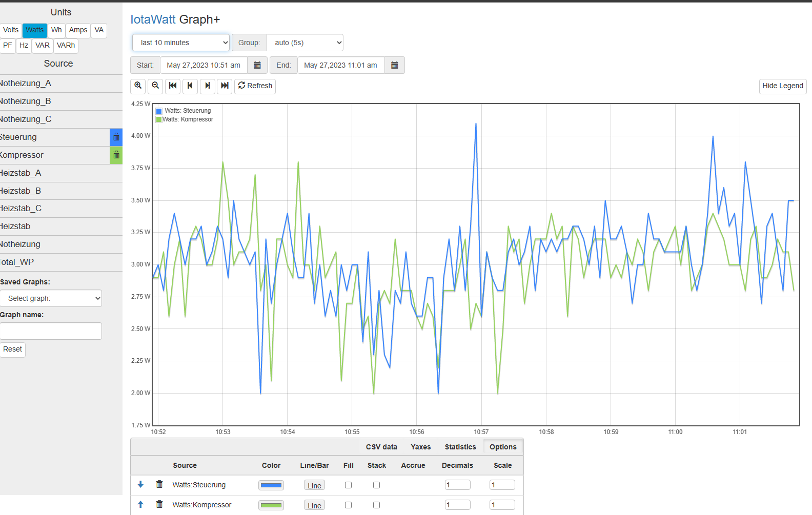Select the Amps unit
812x515 pixels.
[x=78, y=30]
